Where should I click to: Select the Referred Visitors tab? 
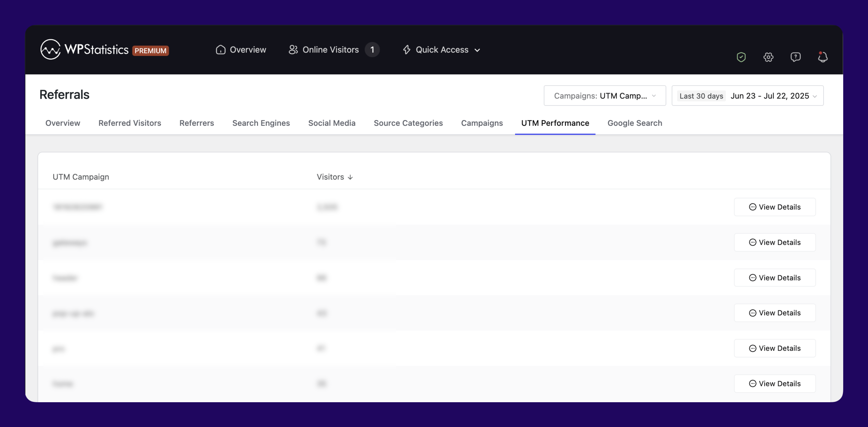tap(130, 123)
